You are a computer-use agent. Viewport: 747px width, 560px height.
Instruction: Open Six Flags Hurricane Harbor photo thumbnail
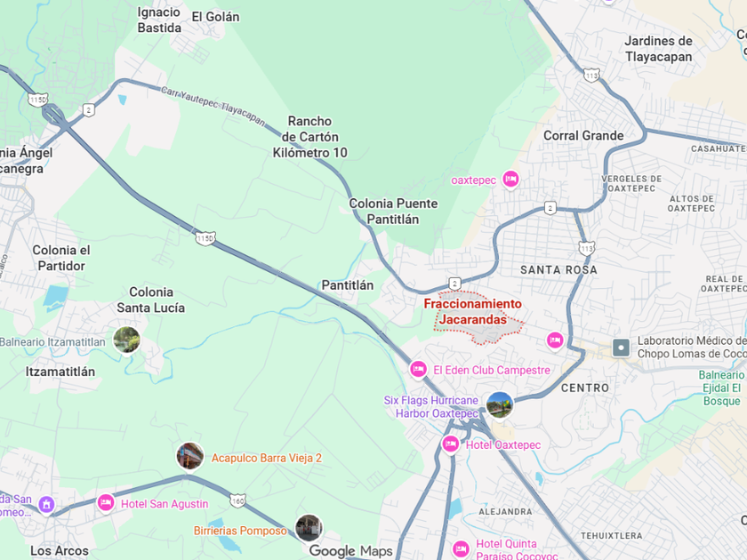[500, 404]
